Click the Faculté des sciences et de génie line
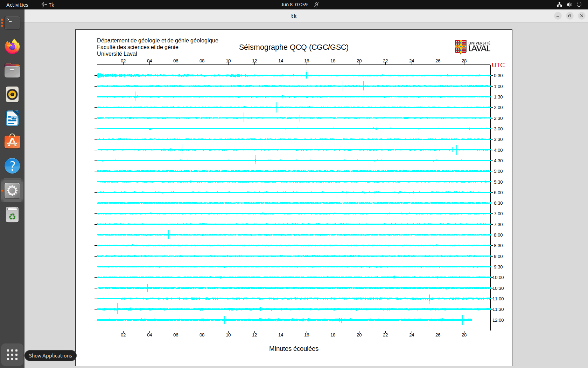 click(x=138, y=47)
